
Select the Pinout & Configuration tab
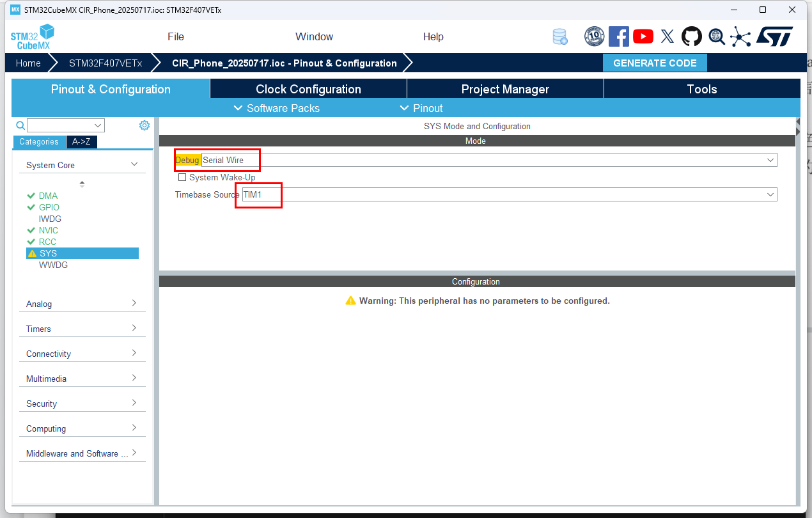pos(111,89)
